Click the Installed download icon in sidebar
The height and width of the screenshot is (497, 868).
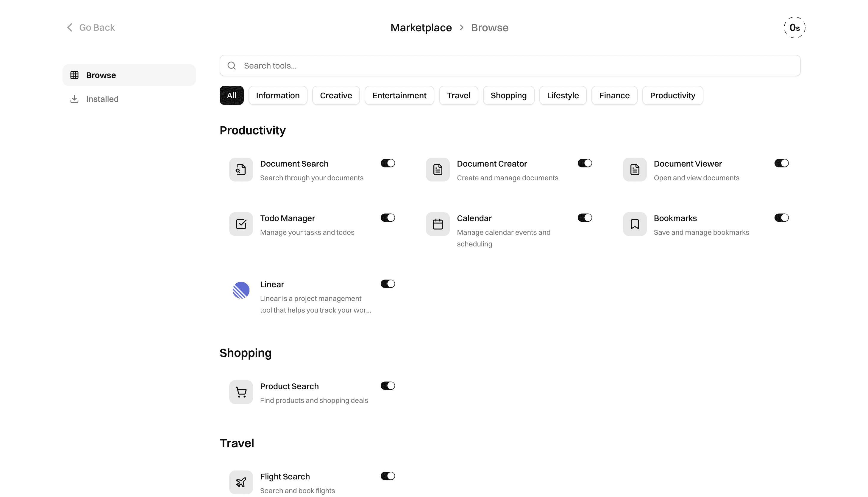pos(74,99)
